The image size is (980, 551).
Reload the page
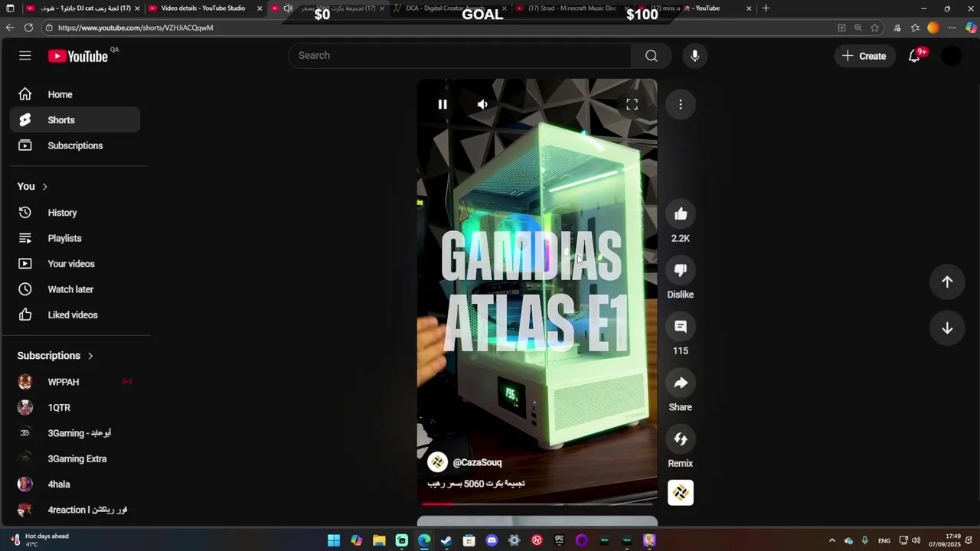tap(28, 28)
